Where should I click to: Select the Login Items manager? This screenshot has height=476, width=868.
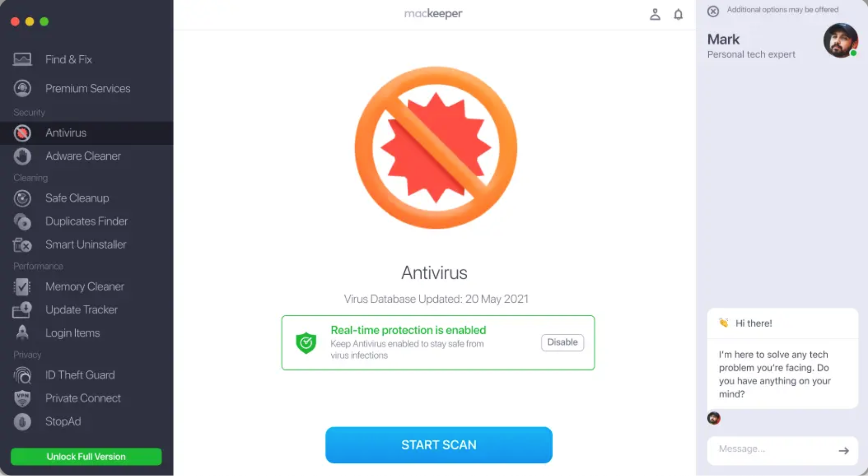click(x=72, y=333)
